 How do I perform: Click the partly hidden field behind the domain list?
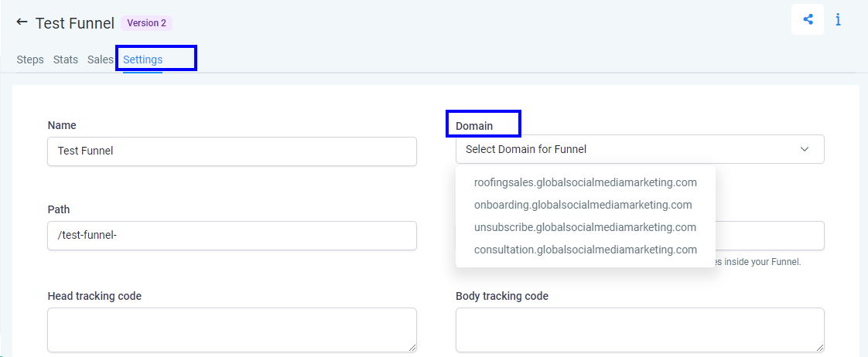tap(770, 236)
